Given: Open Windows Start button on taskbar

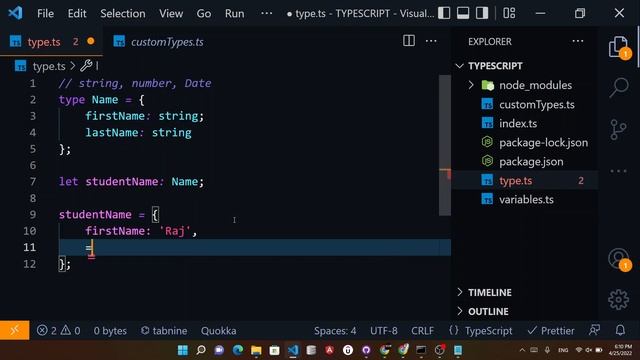Looking at the screenshot, I should click(x=183, y=350).
